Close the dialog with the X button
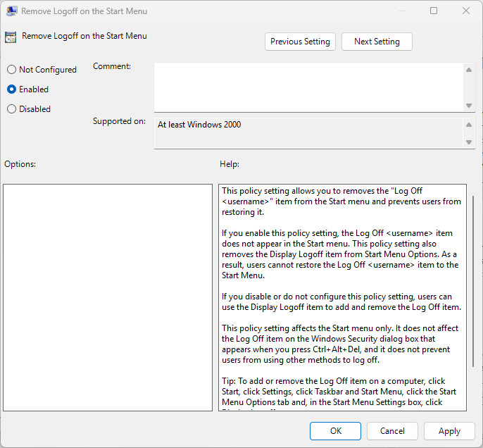This screenshot has height=448, width=483. (466, 11)
